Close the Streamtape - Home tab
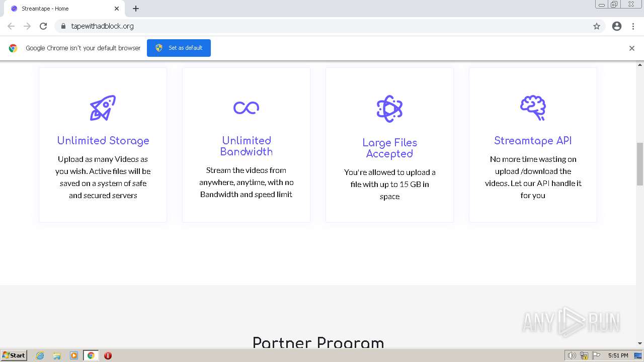 click(x=117, y=9)
